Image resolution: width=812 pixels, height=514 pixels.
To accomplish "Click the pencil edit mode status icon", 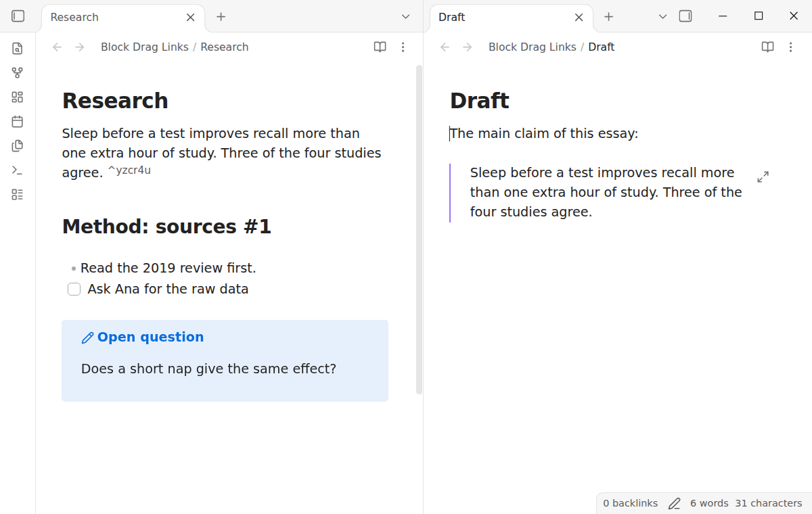I will click(675, 503).
